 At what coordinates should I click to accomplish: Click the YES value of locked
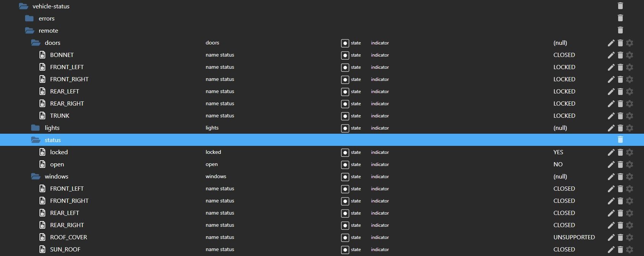click(x=558, y=152)
